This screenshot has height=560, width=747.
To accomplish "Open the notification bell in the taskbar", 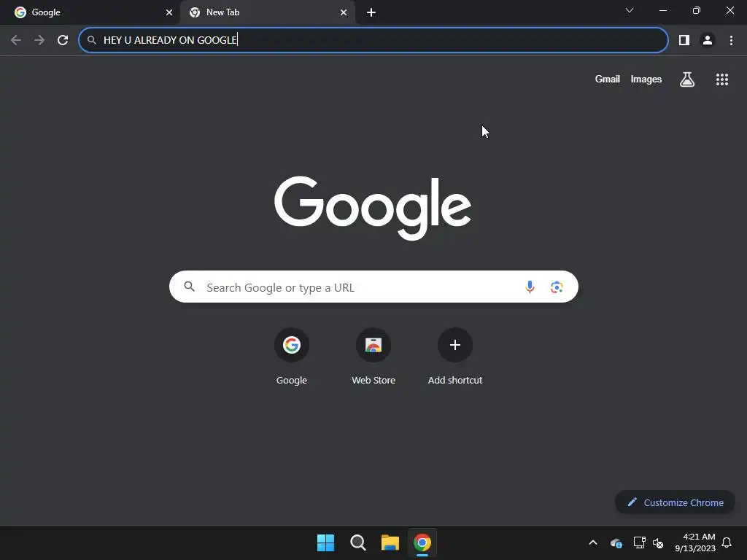I will pyautogui.click(x=727, y=542).
